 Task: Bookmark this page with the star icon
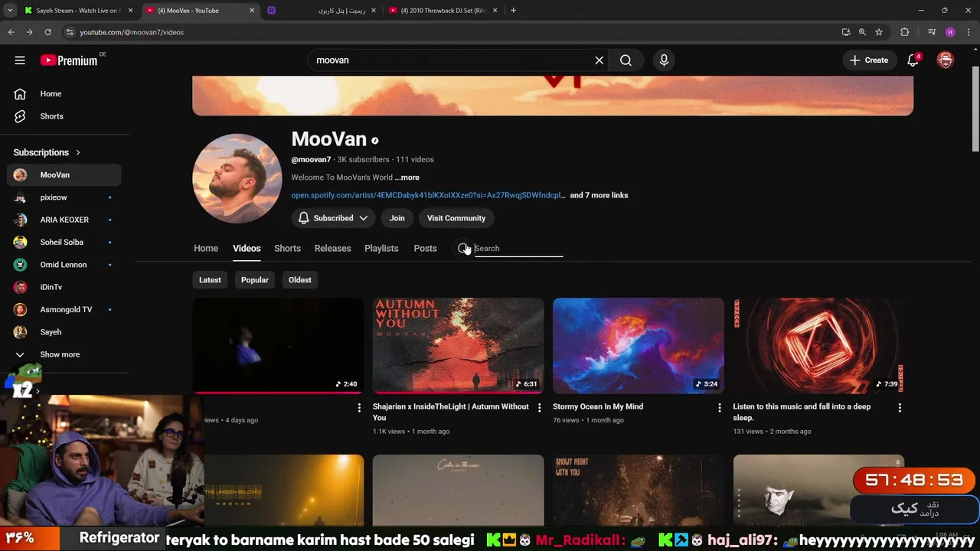[x=879, y=32]
